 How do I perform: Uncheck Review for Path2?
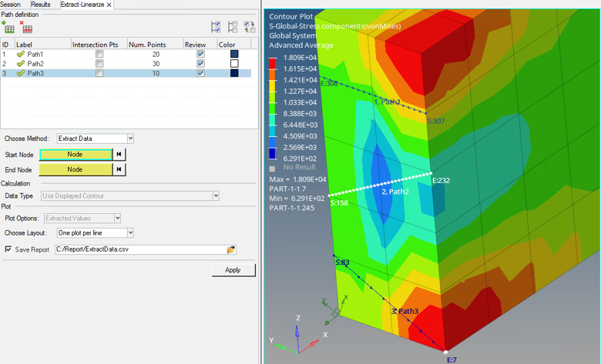(200, 64)
